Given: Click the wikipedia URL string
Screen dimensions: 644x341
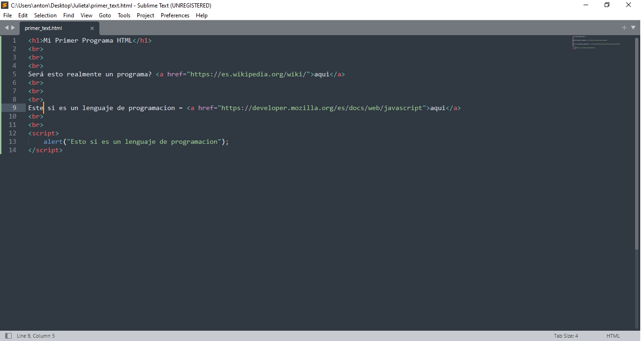Looking at the screenshot, I should [x=248, y=74].
